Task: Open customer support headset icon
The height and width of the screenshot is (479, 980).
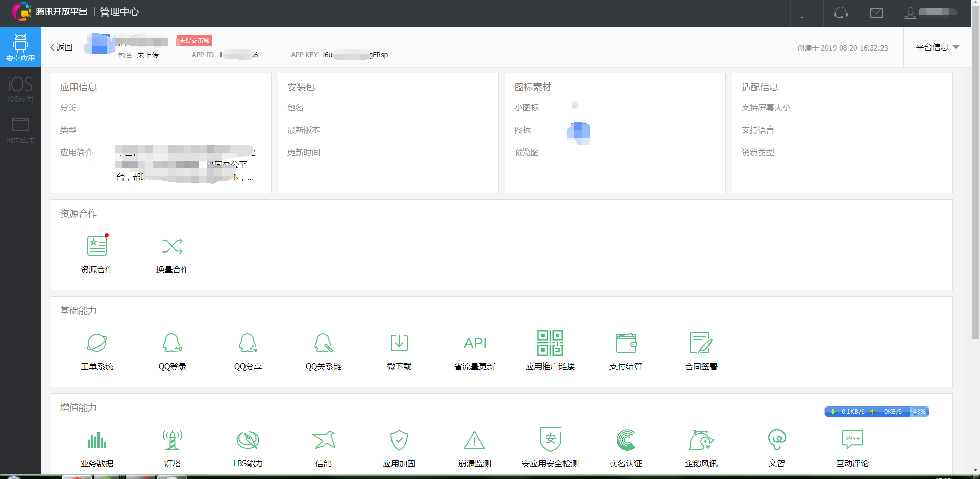Action: tap(841, 13)
